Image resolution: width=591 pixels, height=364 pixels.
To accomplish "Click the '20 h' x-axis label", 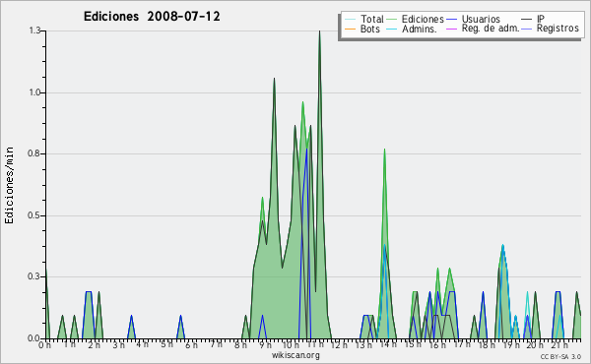I will pyautogui.click(x=535, y=345).
